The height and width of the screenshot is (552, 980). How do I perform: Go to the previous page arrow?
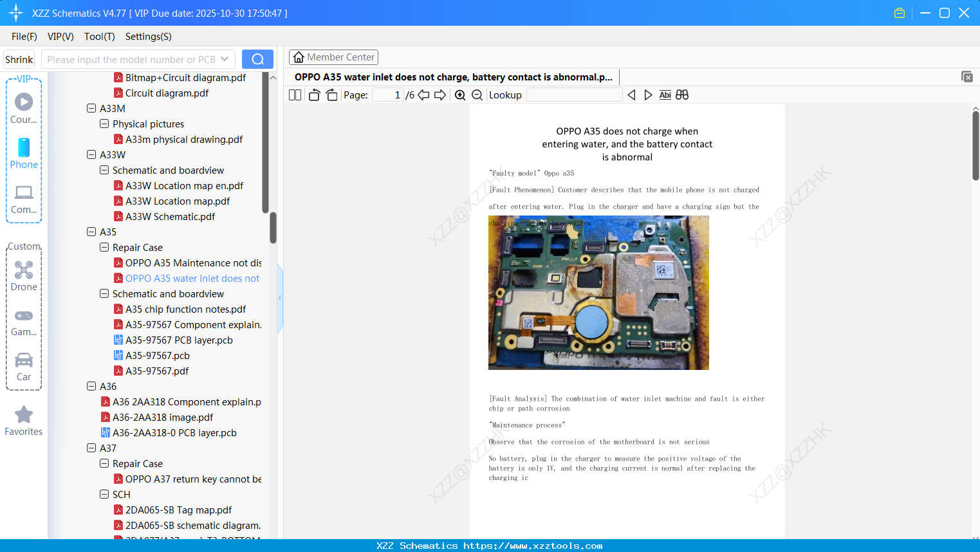(423, 95)
